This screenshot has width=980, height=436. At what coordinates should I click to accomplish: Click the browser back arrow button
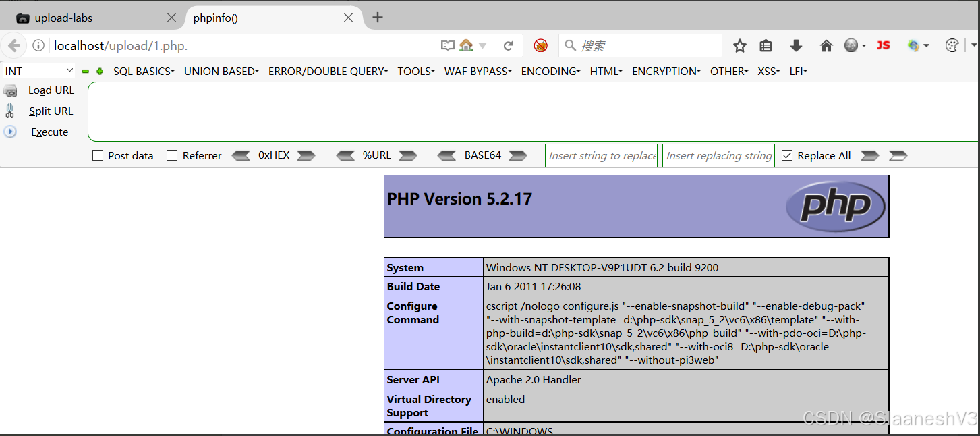click(14, 45)
